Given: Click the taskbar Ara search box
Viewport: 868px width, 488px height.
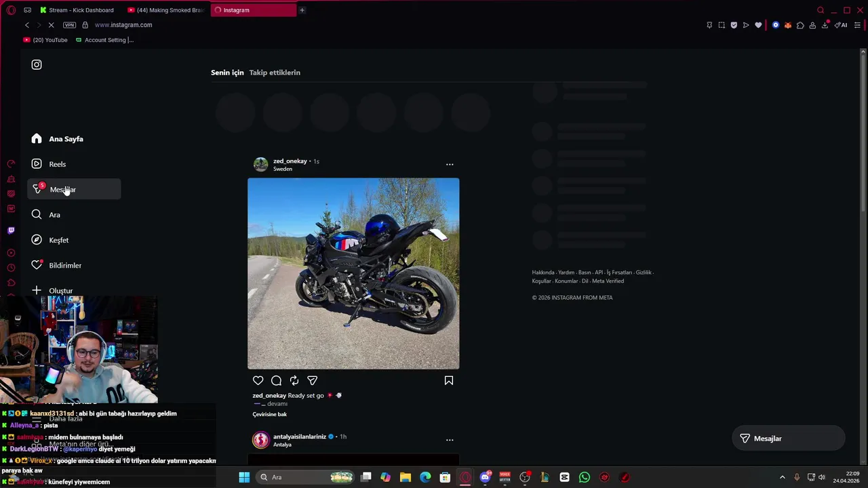Looking at the screenshot, I should click(x=307, y=477).
